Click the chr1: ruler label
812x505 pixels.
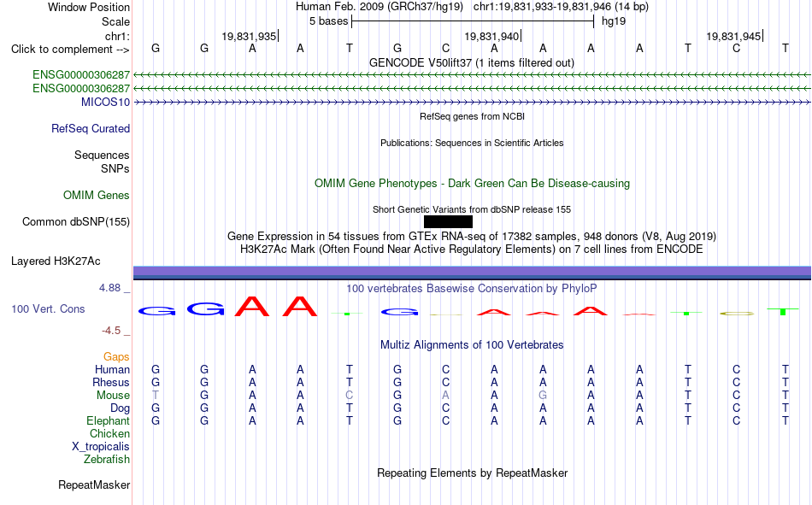[117, 36]
